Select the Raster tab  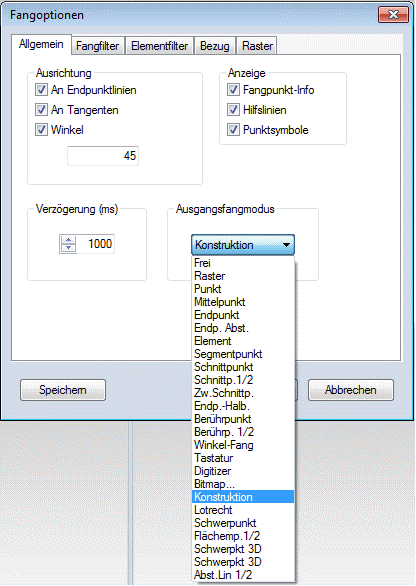click(257, 46)
